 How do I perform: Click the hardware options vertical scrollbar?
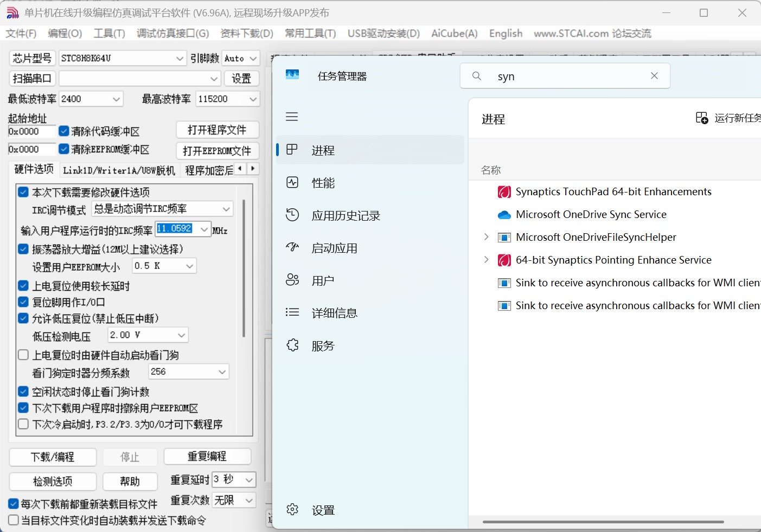click(244, 271)
